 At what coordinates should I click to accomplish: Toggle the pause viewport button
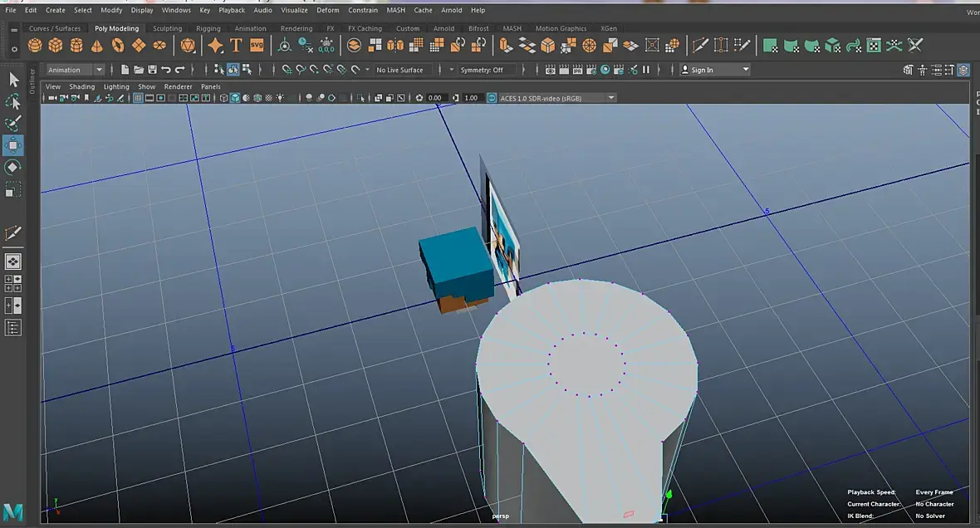[646, 70]
